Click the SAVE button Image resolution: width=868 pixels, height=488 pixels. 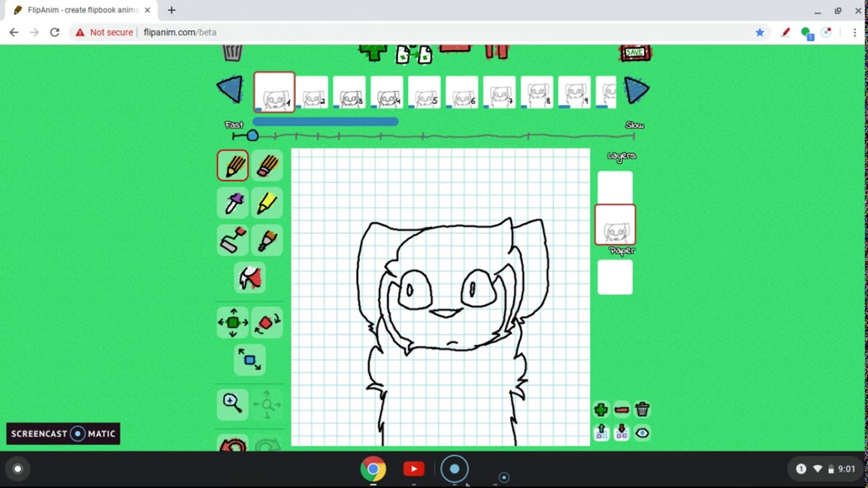635,53
